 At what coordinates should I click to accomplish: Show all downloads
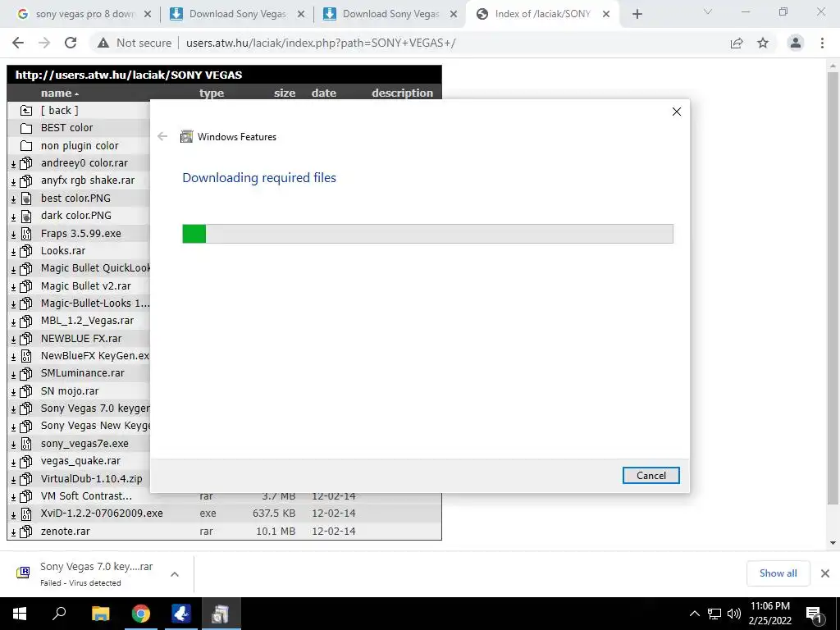[778, 573]
